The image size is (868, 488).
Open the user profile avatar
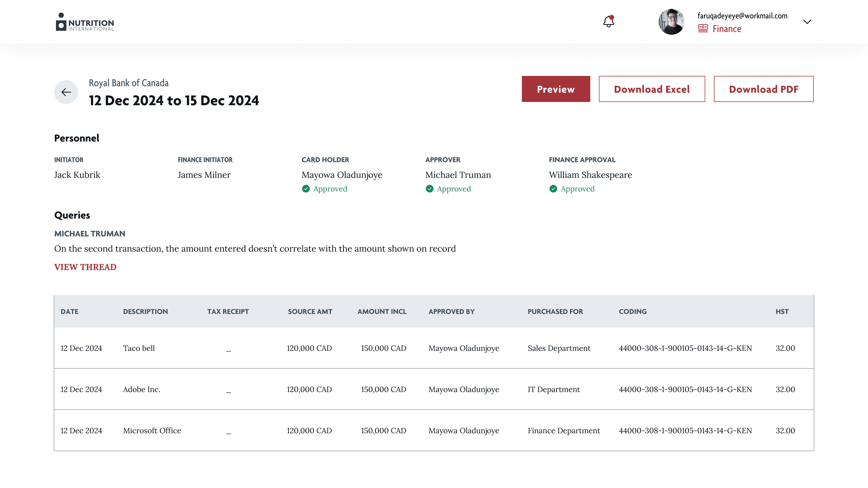click(671, 21)
